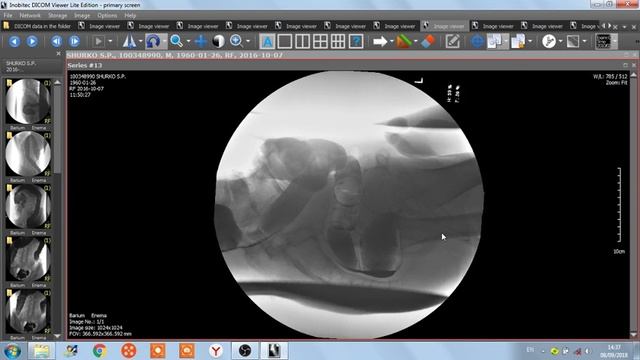This screenshot has height=360, width=640.
Task: Jump to the next series button
Action: coord(74,41)
